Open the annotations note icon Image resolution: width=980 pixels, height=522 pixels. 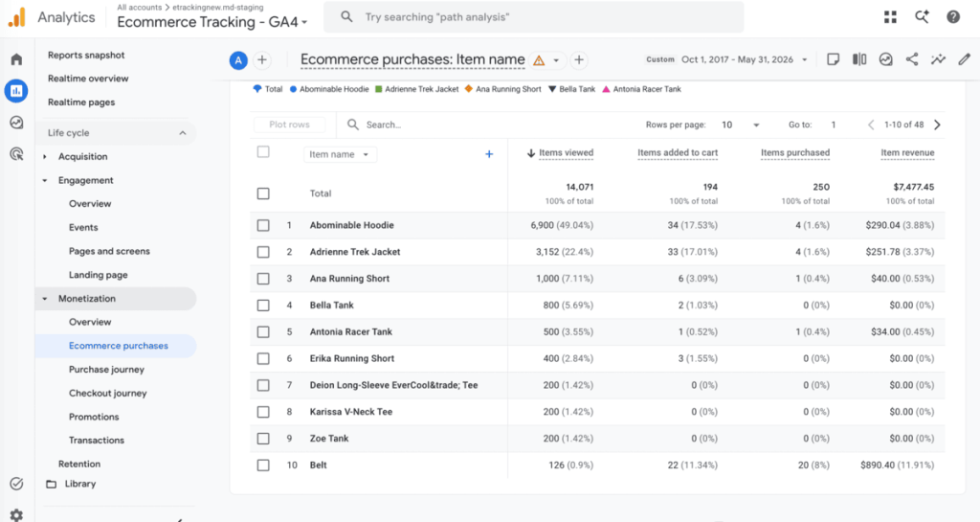point(834,59)
